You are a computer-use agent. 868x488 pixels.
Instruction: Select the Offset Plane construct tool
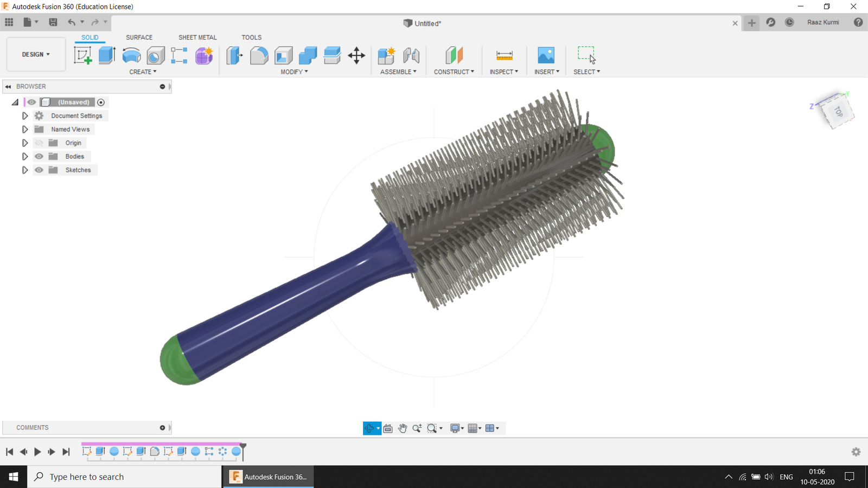pyautogui.click(x=454, y=55)
